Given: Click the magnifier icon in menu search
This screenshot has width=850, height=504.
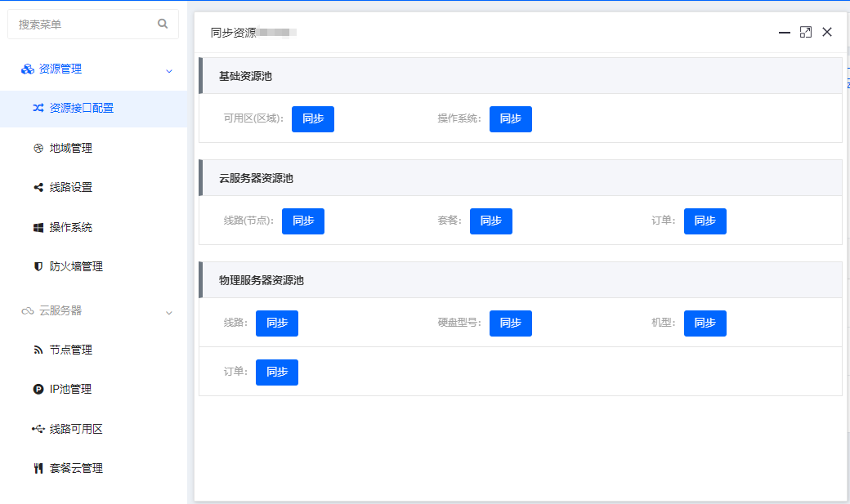Looking at the screenshot, I should (163, 25).
